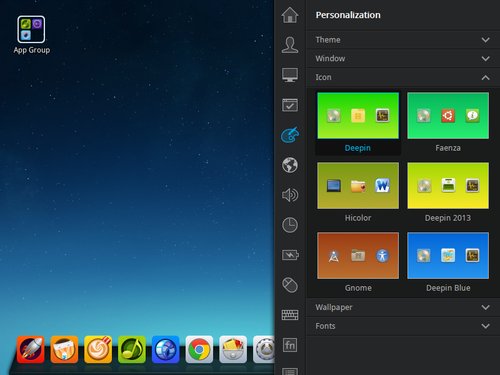
Task: Launch Google Chrome from the dock
Action: tap(199, 349)
